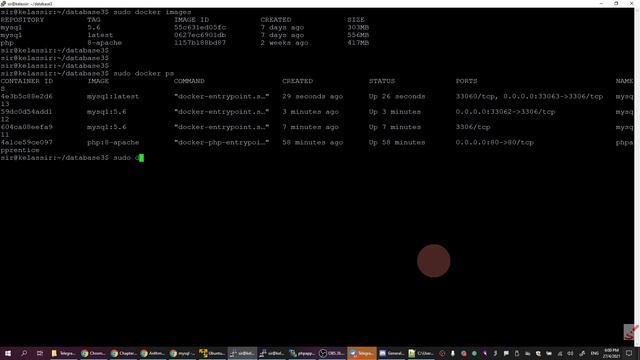
Task: Switch the ENG input language indicator
Action: (595, 353)
